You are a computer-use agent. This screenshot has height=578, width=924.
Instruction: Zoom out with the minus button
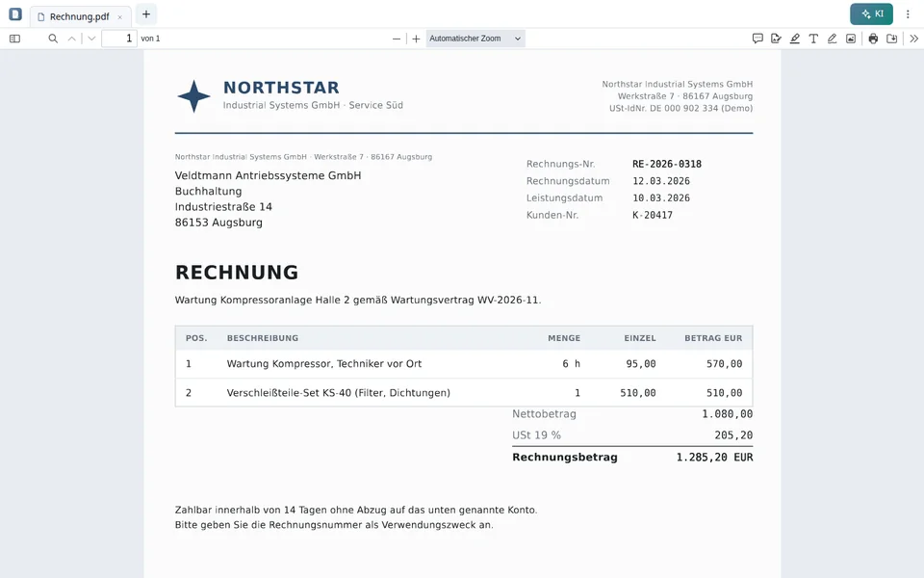tap(396, 39)
